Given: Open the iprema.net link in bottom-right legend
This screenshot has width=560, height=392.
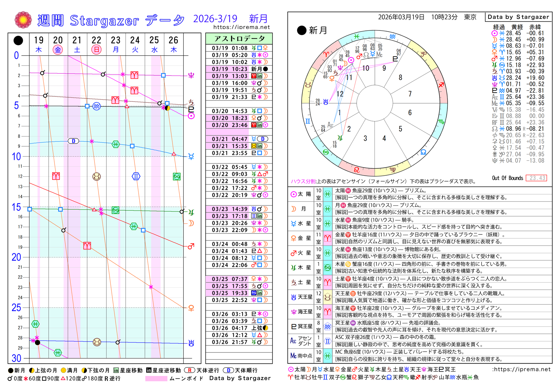Looking at the screenshot, I should click(x=521, y=369).
